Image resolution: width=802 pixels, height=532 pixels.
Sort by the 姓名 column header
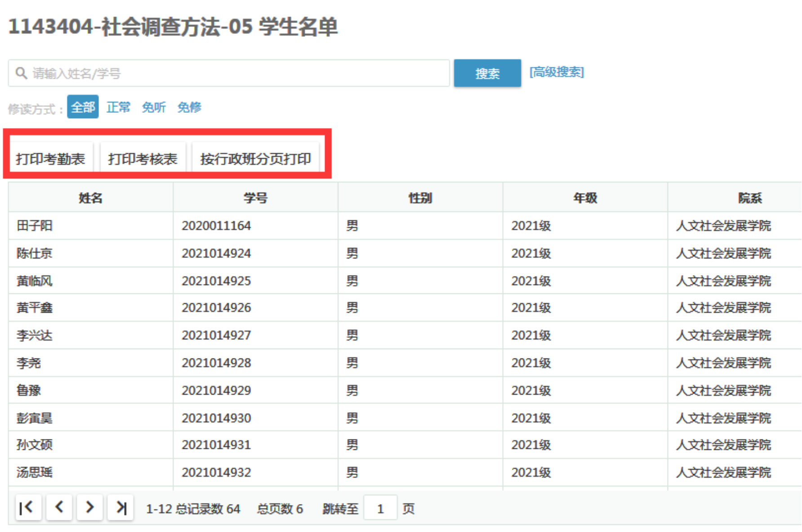point(90,198)
